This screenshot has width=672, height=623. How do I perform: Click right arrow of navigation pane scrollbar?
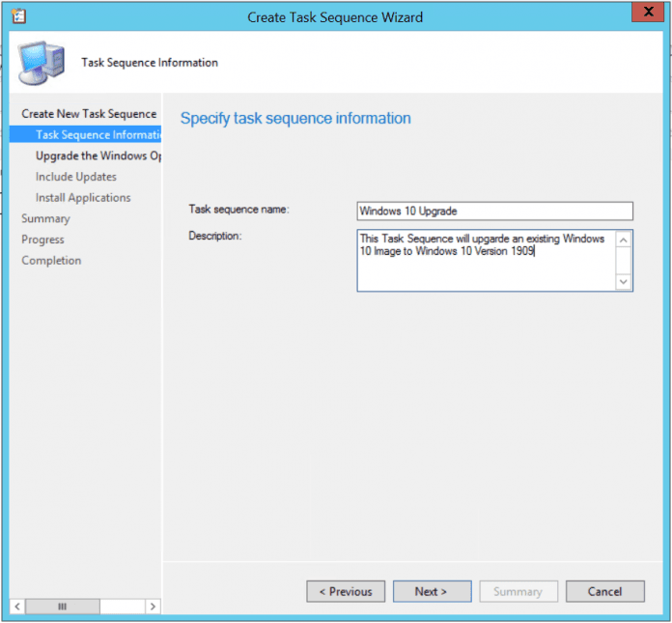pyautogui.click(x=153, y=607)
